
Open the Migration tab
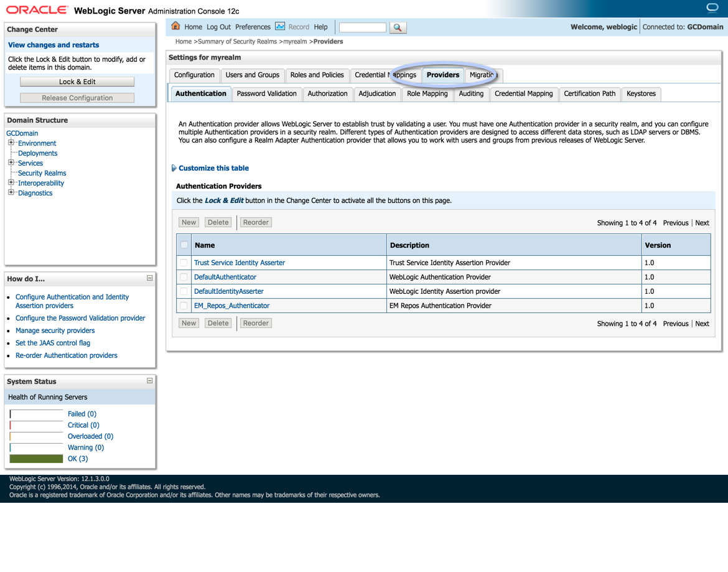point(483,75)
